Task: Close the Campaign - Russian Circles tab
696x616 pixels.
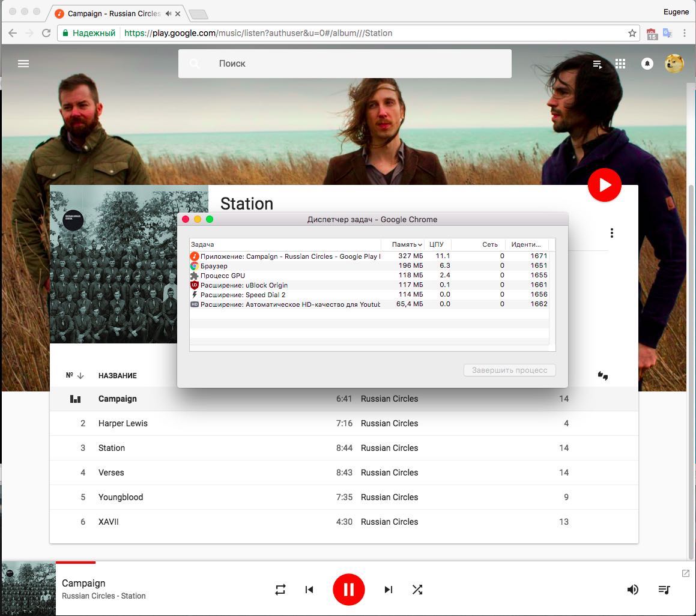Action: (x=178, y=14)
